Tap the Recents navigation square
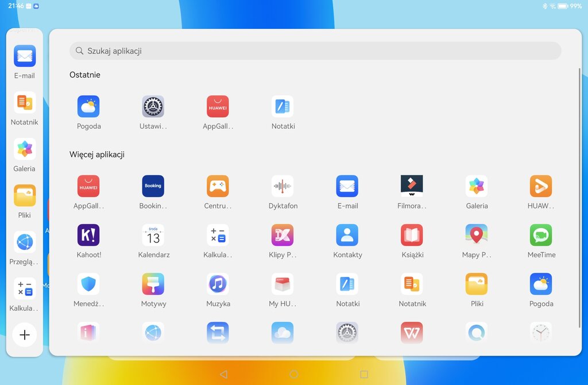588x385 pixels. click(x=363, y=374)
